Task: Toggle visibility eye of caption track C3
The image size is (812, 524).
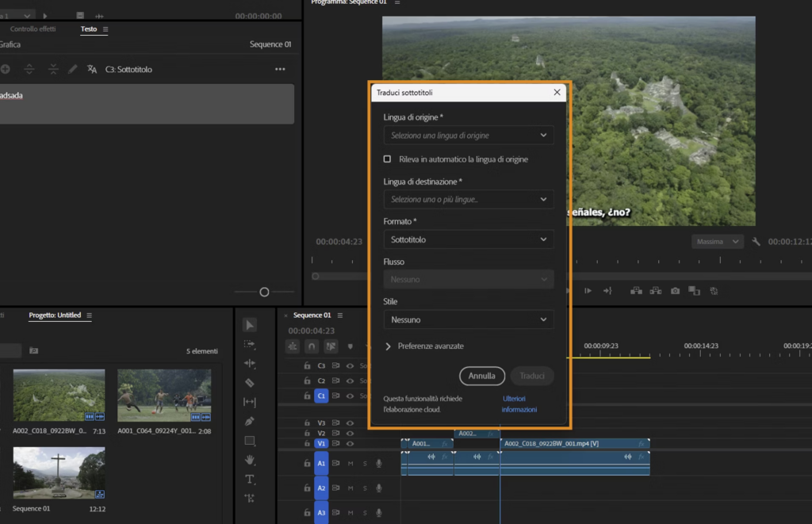Action: pos(350,365)
